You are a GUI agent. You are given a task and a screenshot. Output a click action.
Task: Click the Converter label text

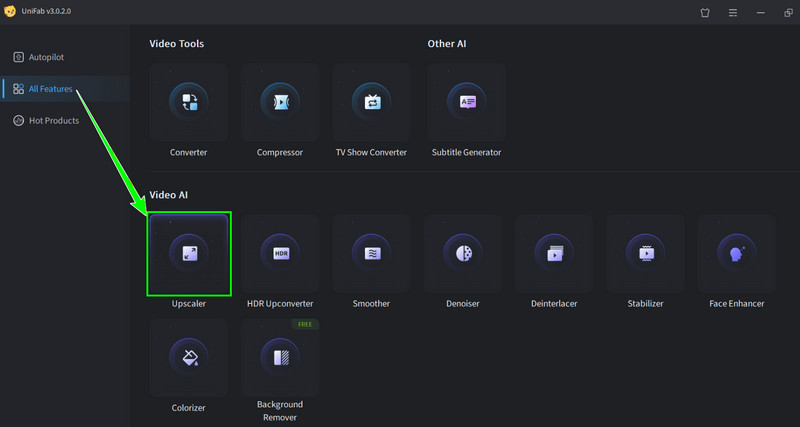(x=188, y=153)
